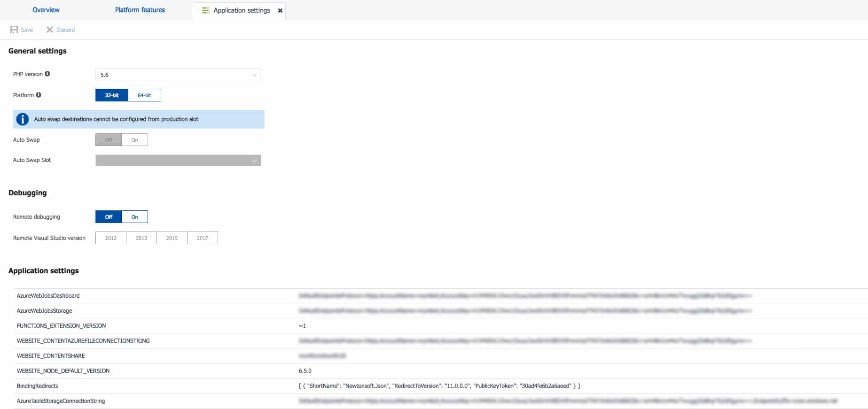Click the Application settings tab sliders icon
This screenshot has width=868, height=409.
pyautogui.click(x=205, y=10)
